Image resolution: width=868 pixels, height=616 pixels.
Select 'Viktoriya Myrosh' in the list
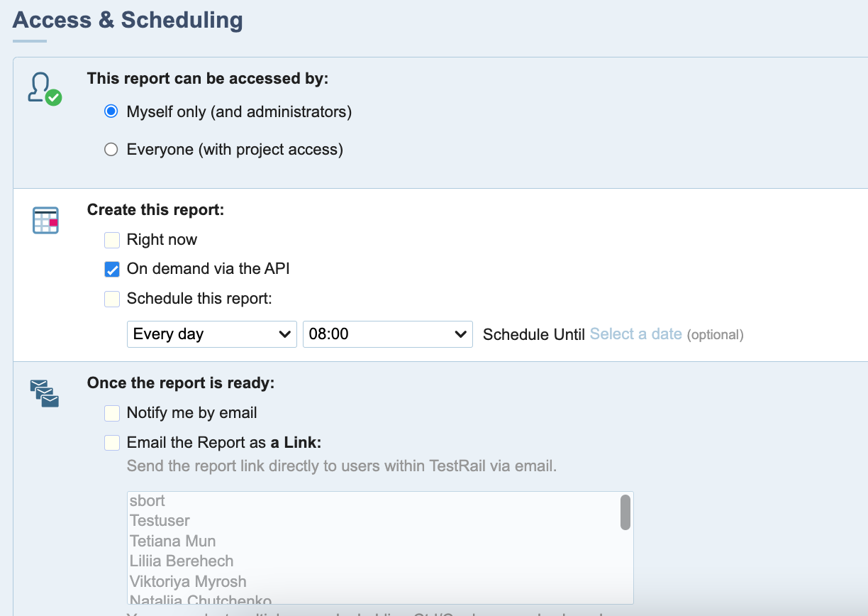click(x=188, y=582)
